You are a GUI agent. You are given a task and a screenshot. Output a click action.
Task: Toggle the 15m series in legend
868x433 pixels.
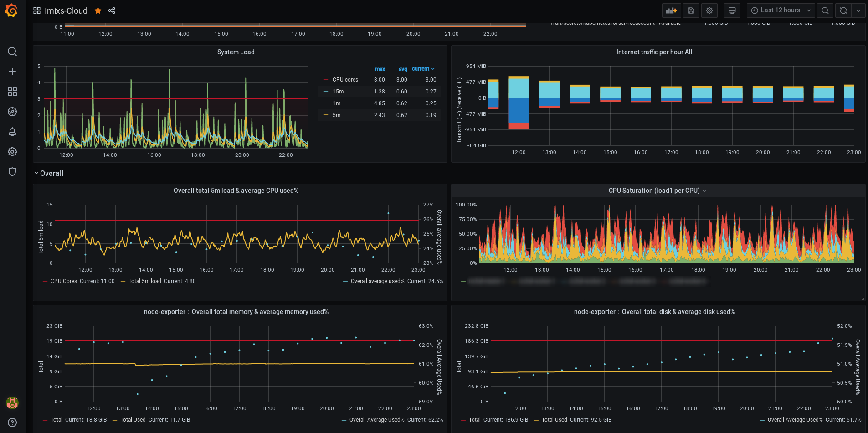tap(338, 92)
